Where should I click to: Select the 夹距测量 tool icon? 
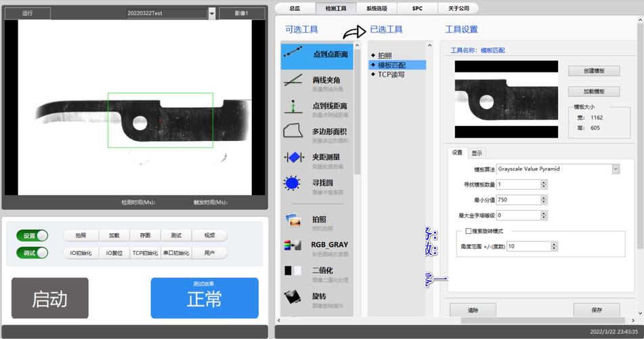coord(294,157)
